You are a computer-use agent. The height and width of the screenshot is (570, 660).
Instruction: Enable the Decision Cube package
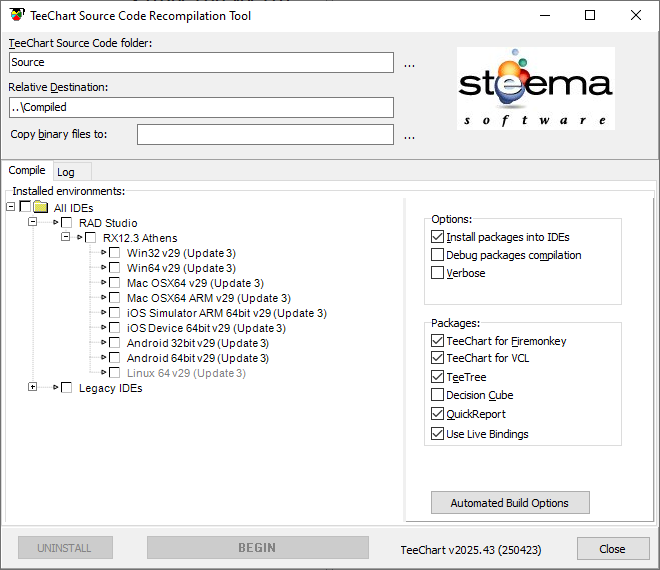point(437,394)
